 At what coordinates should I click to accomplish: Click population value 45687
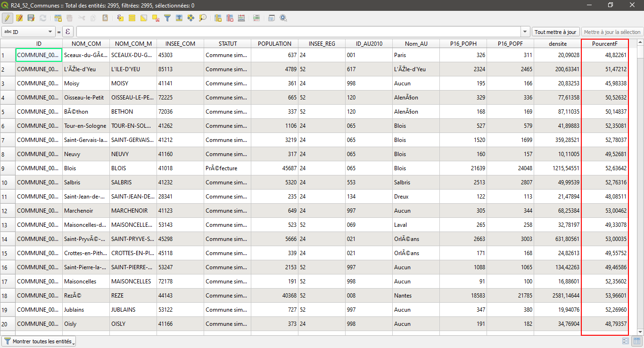click(274, 168)
